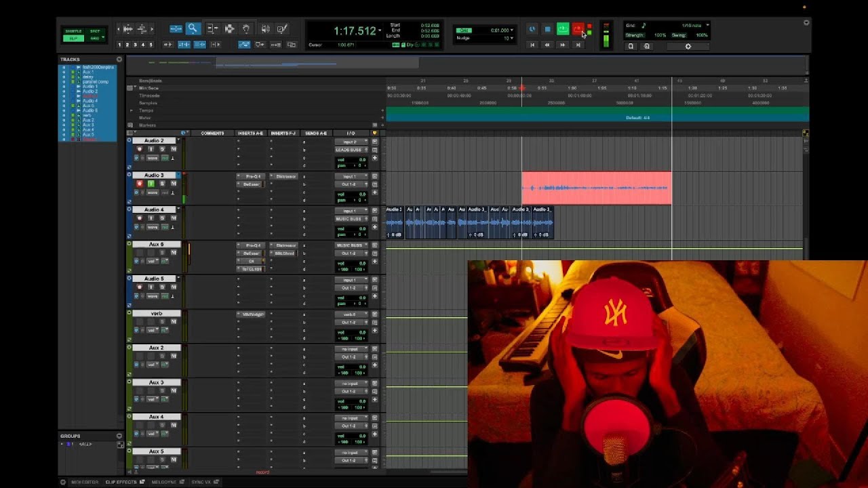868x488 pixels.
Task: Select the Scrubber speaker tool
Action: (x=265, y=28)
